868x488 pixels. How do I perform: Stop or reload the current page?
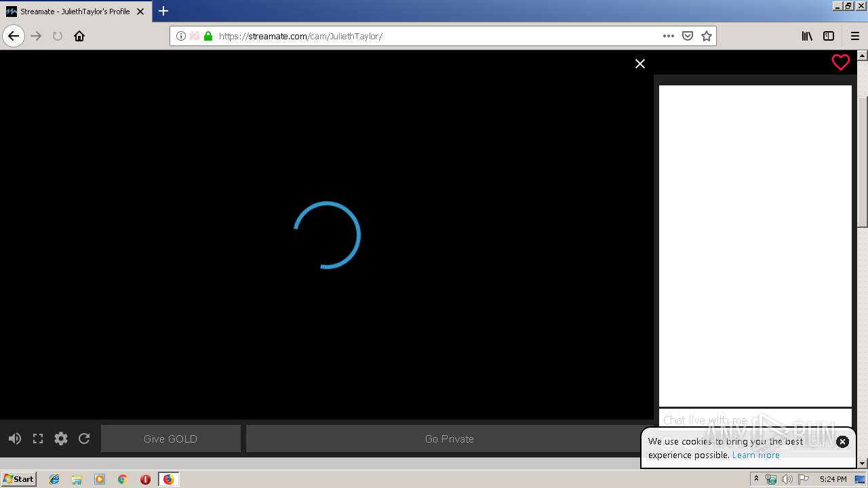pyautogui.click(x=58, y=36)
